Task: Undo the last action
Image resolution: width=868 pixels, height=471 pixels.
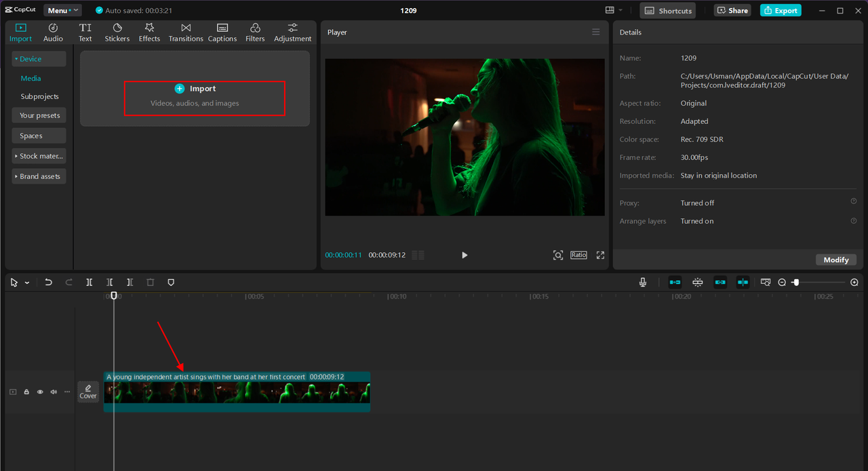Action: click(x=48, y=282)
